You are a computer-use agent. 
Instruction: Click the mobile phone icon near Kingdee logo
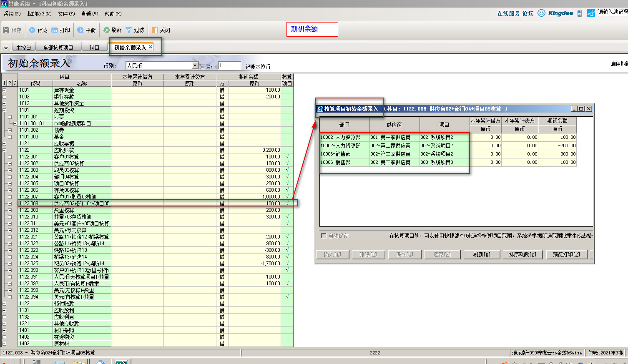coord(579,13)
